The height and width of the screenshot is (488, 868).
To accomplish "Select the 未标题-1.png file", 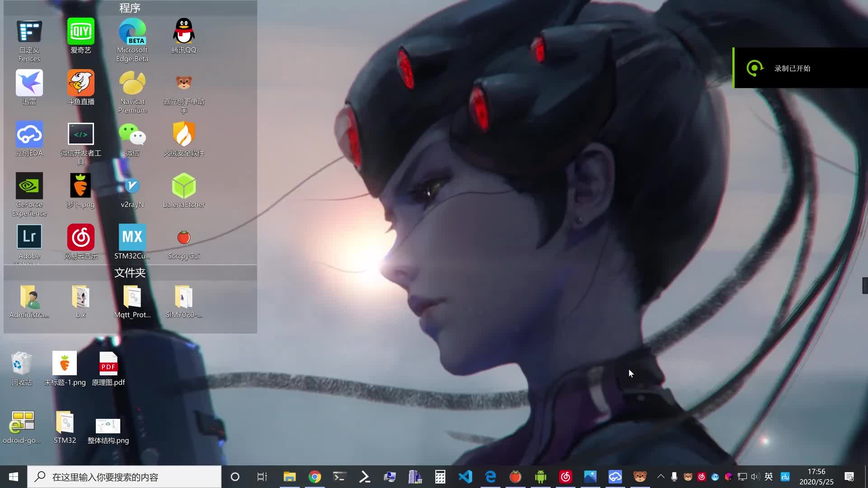I will tap(65, 369).
